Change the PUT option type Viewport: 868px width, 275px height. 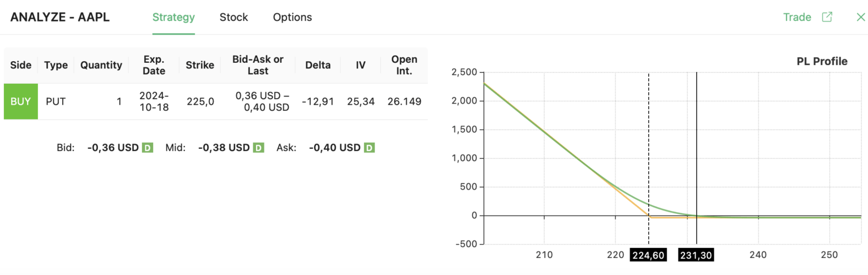(x=56, y=102)
